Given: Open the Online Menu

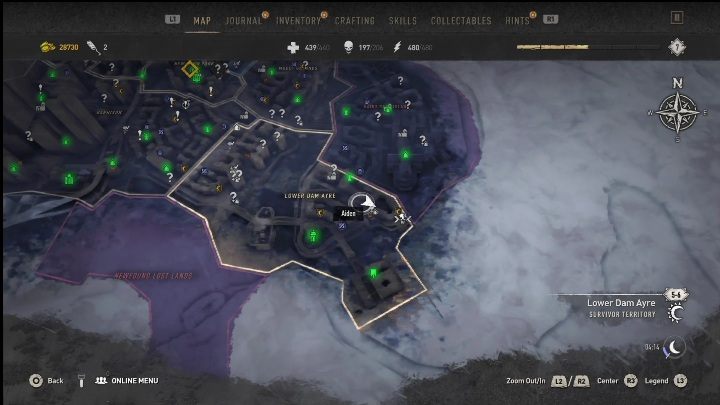Looking at the screenshot, I should pyautogui.click(x=127, y=381).
